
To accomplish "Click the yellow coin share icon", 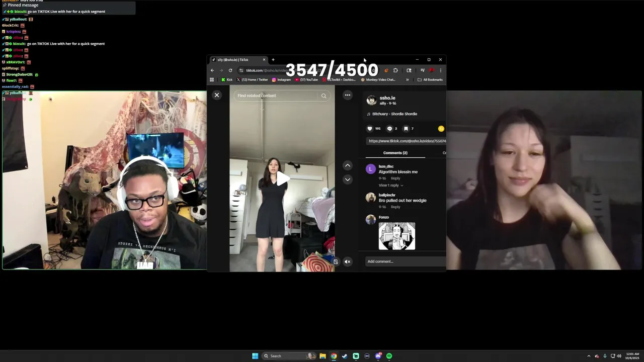I will (441, 129).
